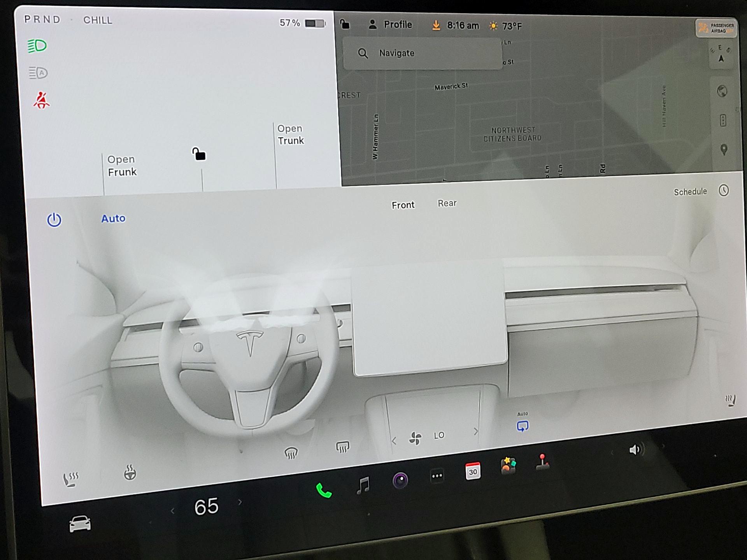Screen dimensions: 747x560
Task: Tap the volume speaker icon
Action: click(636, 450)
